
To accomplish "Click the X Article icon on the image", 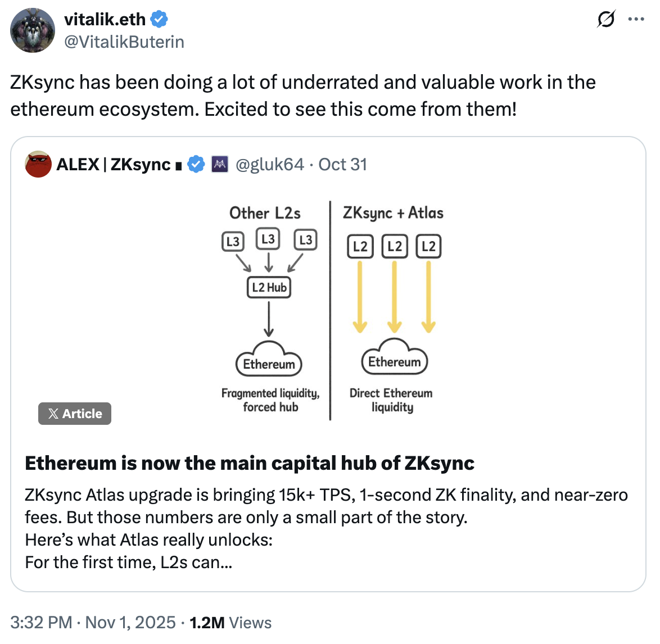I will point(53,414).
